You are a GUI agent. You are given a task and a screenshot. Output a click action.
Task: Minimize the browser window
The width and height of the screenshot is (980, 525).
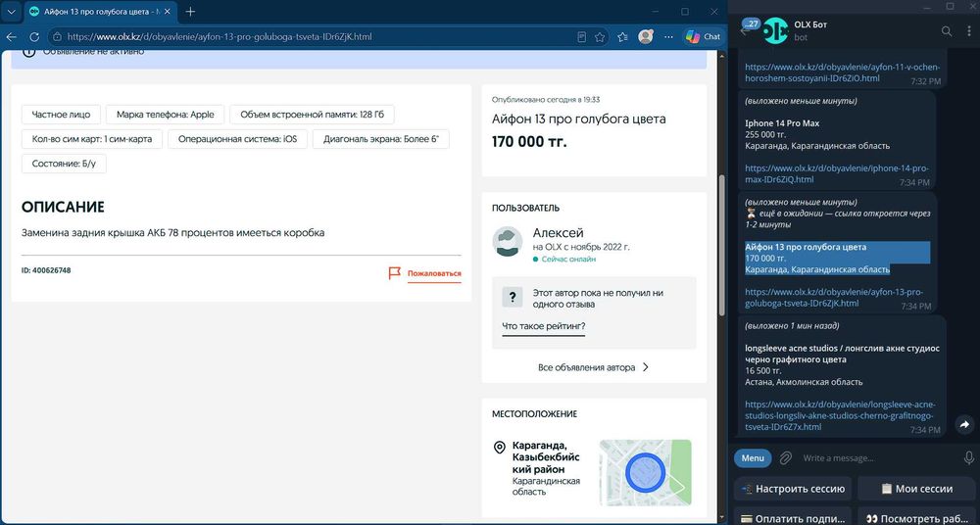tap(656, 12)
